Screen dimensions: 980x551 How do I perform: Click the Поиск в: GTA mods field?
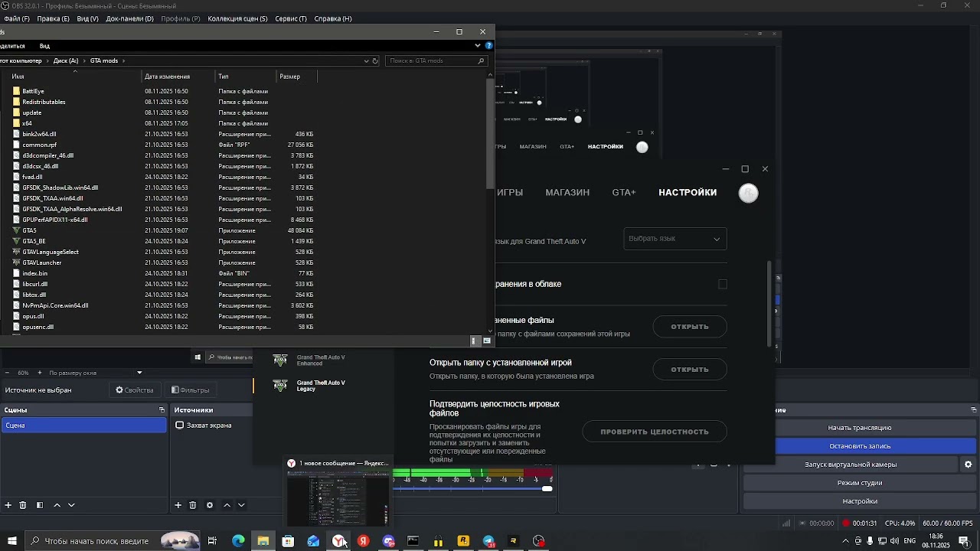436,60
